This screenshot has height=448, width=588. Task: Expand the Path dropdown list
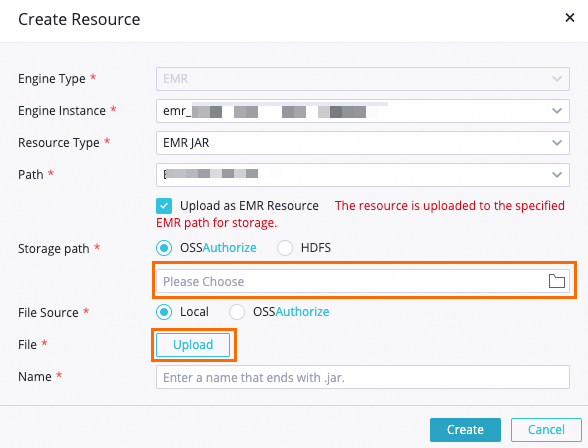pos(363,175)
